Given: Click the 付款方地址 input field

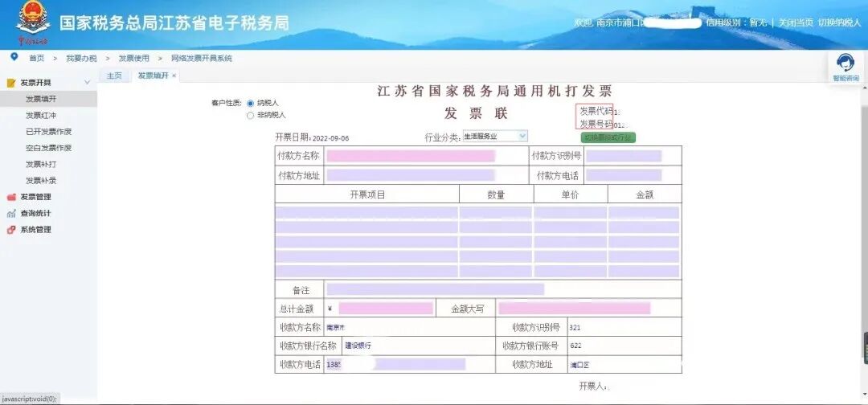Looking at the screenshot, I should [x=410, y=176].
